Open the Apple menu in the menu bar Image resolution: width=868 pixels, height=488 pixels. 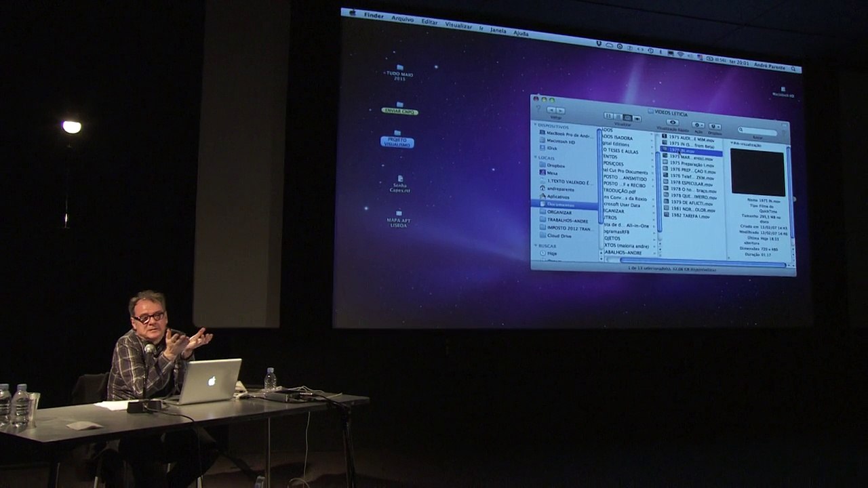coord(353,12)
